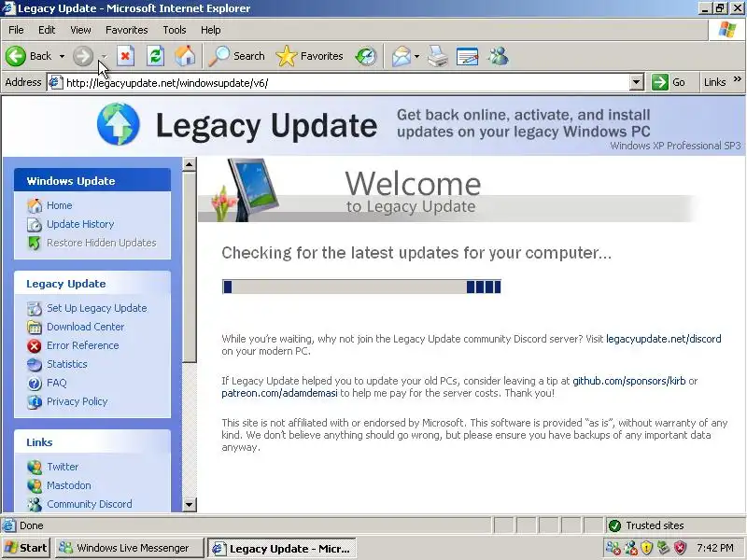Open the Tools menu
The height and width of the screenshot is (560, 747).
tap(175, 30)
